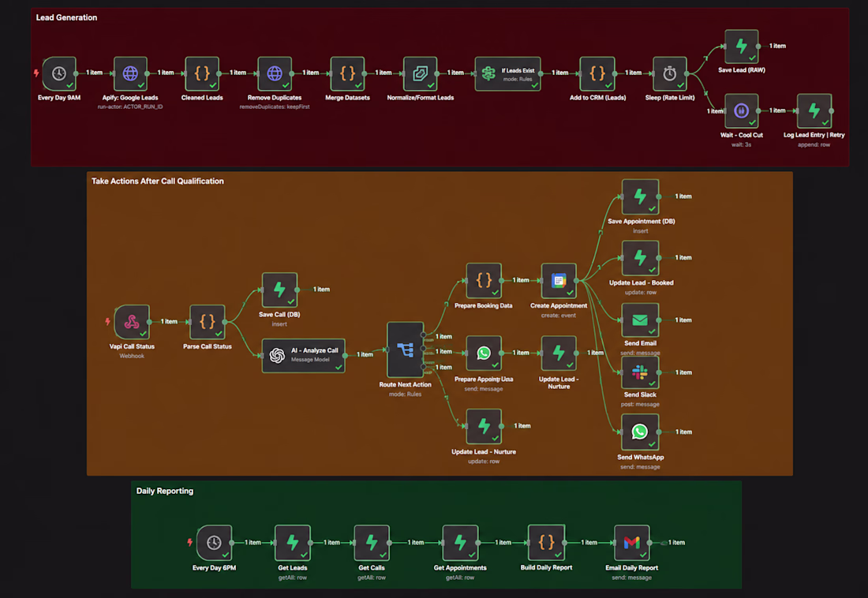Open the Parse Call Status node
This screenshot has height=598, width=868.
coord(208,322)
